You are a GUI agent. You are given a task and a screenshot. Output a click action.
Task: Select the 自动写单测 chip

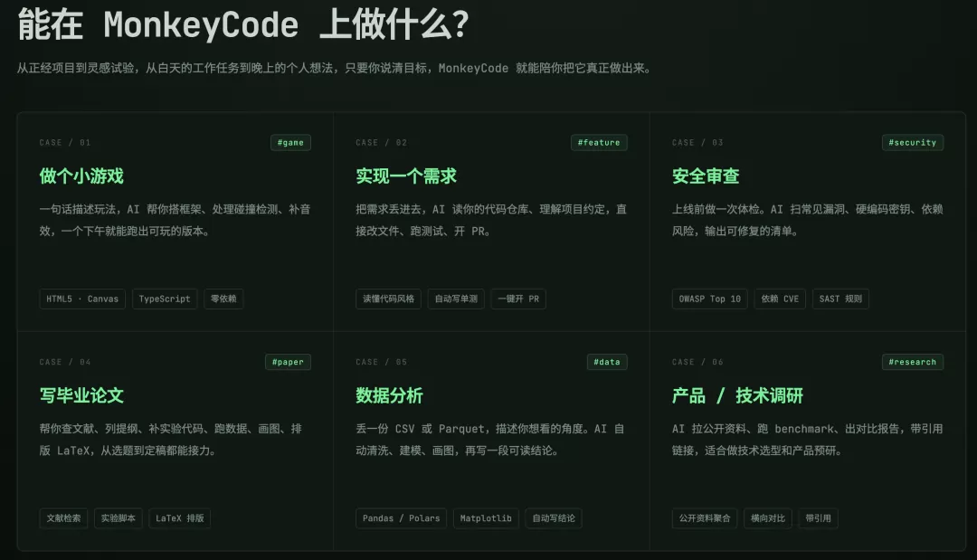(x=456, y=299)
